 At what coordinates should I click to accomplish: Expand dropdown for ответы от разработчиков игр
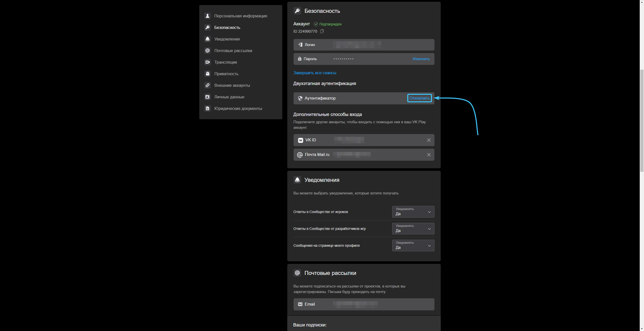coord(413,229)
